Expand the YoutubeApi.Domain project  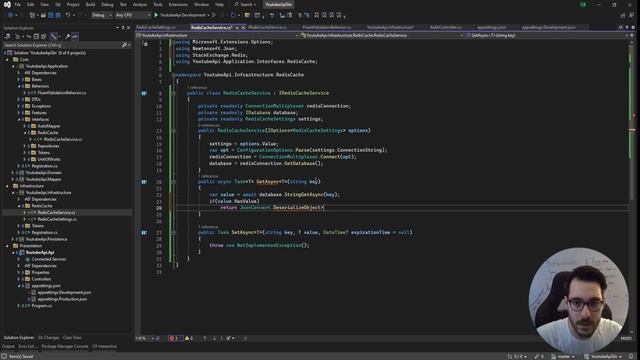click(x=13, y=173)
